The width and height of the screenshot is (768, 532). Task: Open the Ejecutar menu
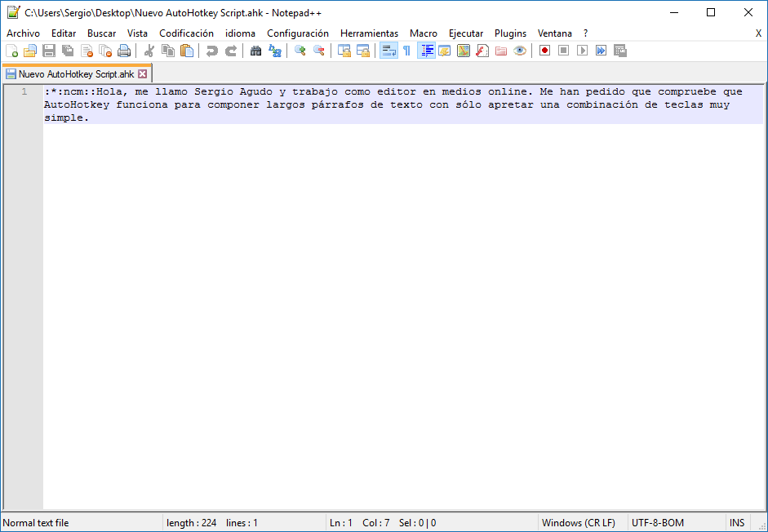pyautogui.click(x=465, y=33)
